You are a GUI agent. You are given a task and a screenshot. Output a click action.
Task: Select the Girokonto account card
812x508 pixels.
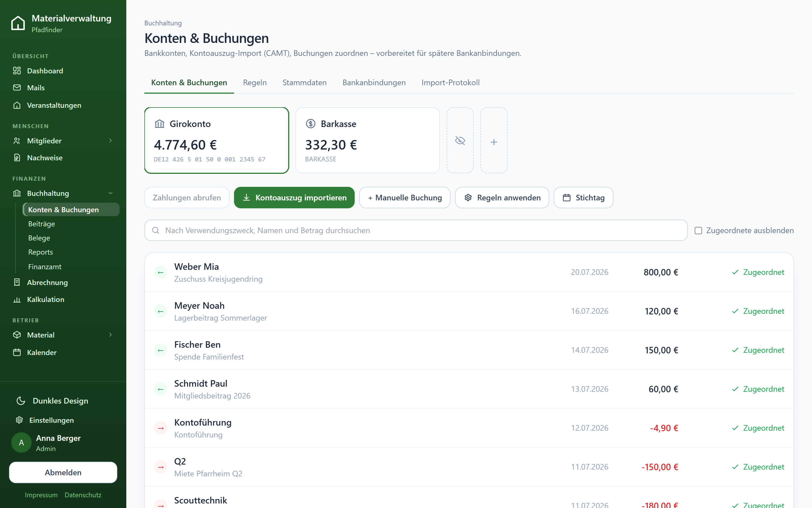point(217,141)
